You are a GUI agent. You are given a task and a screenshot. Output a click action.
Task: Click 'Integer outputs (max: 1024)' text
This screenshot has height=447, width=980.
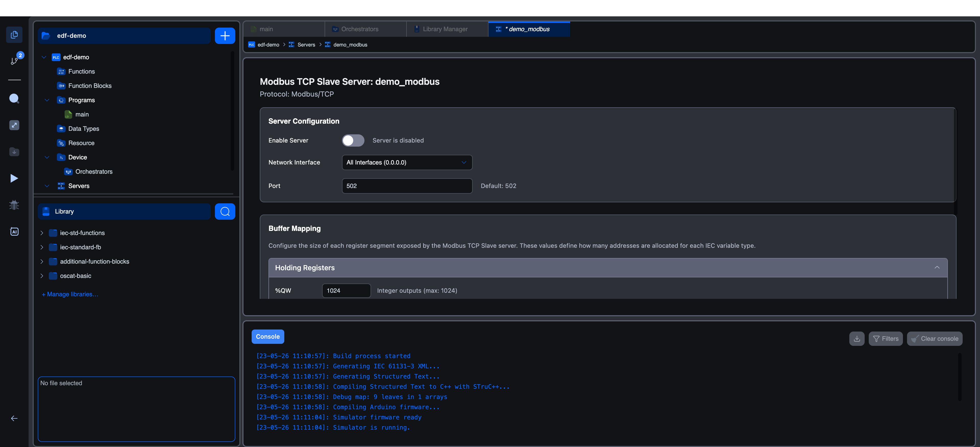pos(417,290)
